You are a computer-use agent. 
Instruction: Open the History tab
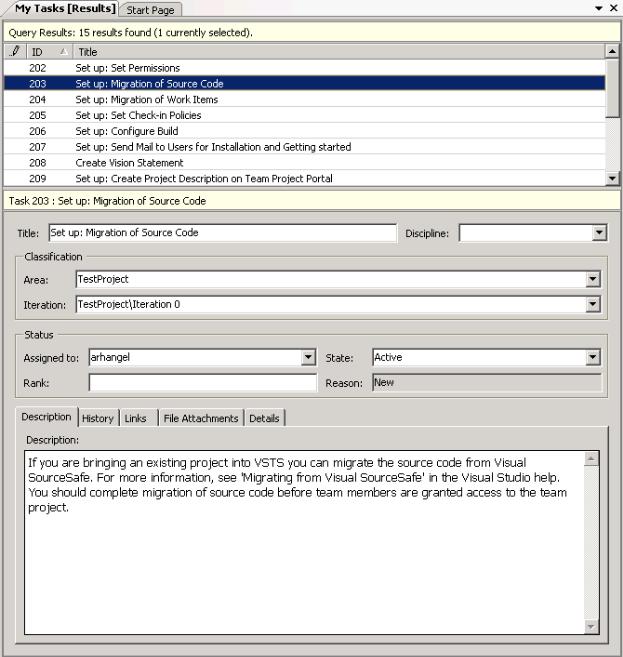point(98,418)
